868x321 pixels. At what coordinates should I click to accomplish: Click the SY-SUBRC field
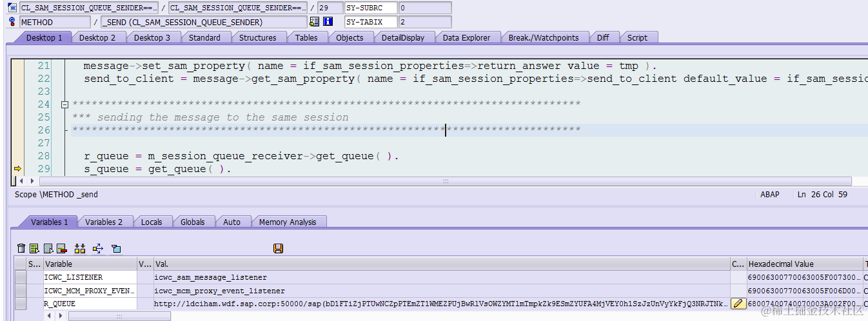371,8
